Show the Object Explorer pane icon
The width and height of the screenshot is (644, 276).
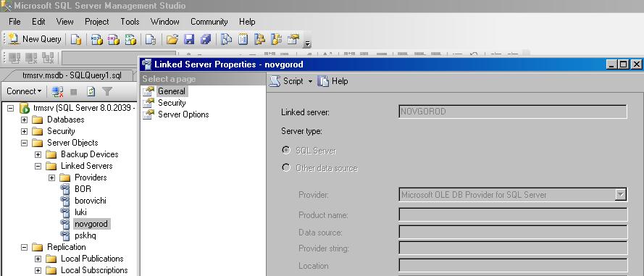click(x=259, y=39)
